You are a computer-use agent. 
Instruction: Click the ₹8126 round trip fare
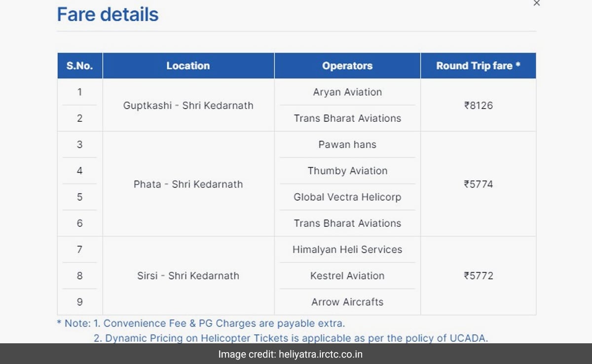click(x=478, y=105)
